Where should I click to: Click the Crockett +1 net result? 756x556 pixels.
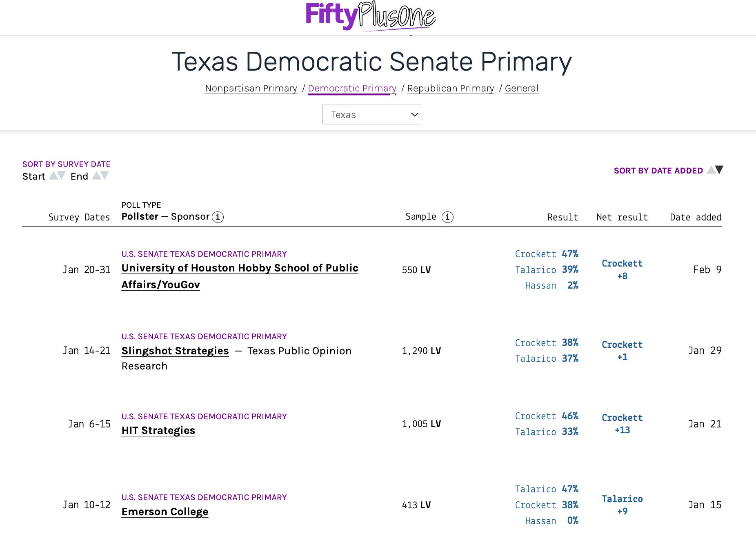point(622,351)
